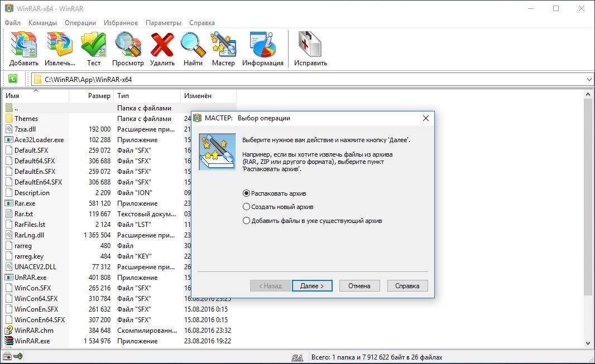Viewport: 595px width, 364px height.
Task: Click the scroll down arrow in the file list
Action: click(588, 343)
